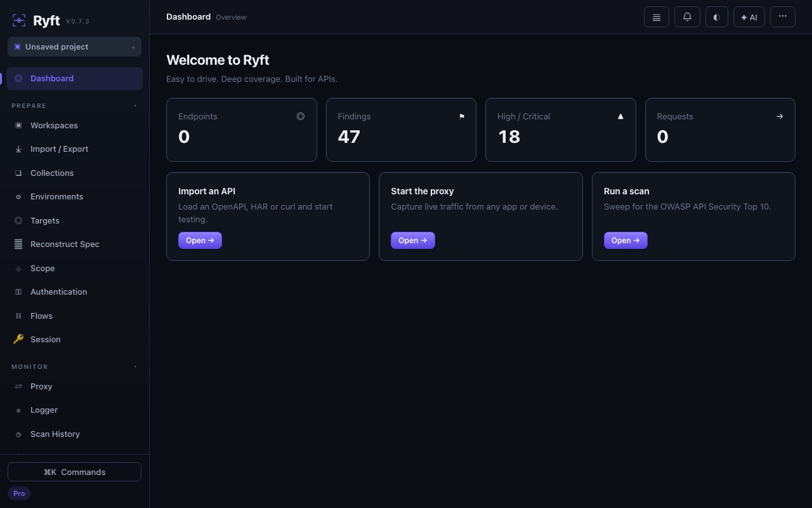Click the Logger list icon
The width and height of the screenshot is (812, 508).
click(18, 410)
